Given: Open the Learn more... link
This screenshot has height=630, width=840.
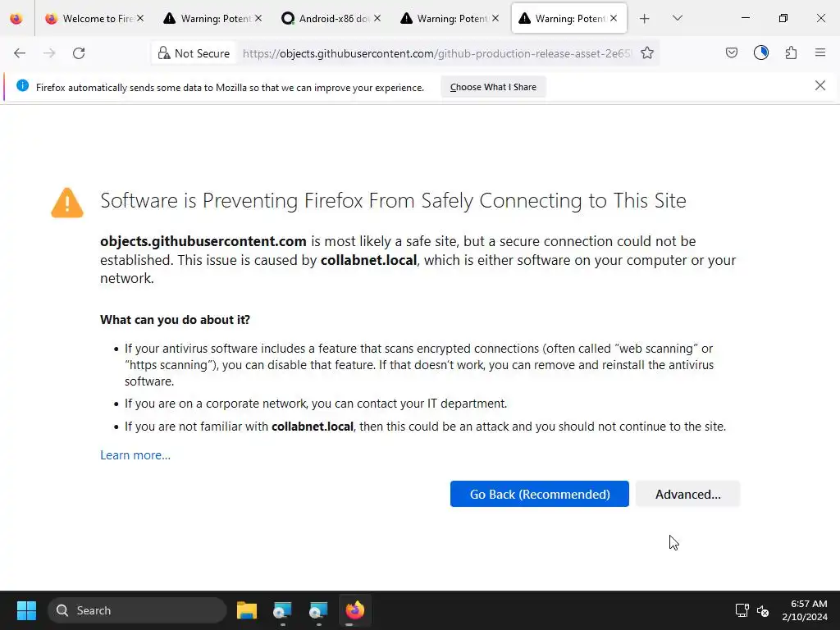Looking at the screenshot, I should 135,455.
